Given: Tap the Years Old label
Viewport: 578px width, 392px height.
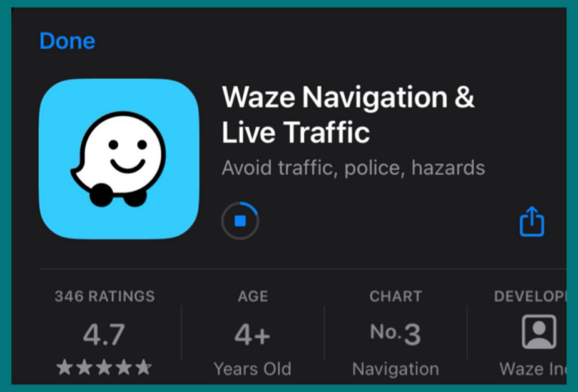Looking at the screenshot, I should click(x=253, y=369).
